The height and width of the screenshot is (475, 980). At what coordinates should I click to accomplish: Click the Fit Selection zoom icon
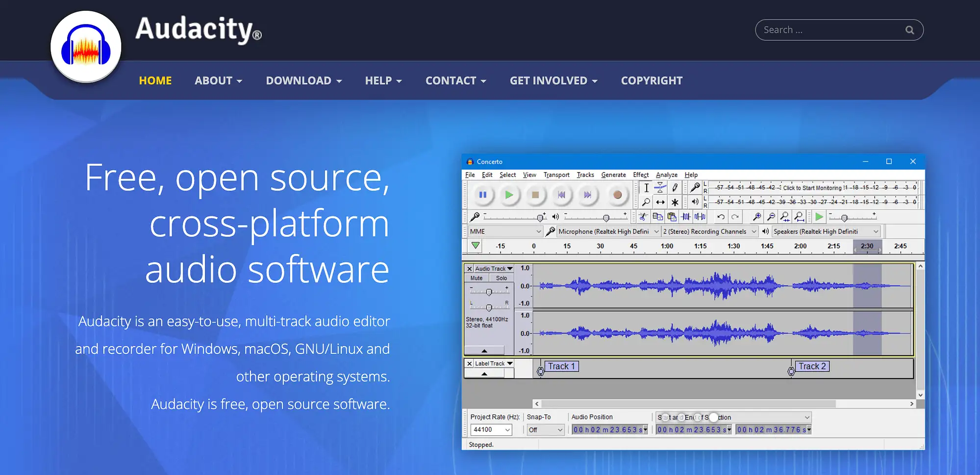pos(785,217)
